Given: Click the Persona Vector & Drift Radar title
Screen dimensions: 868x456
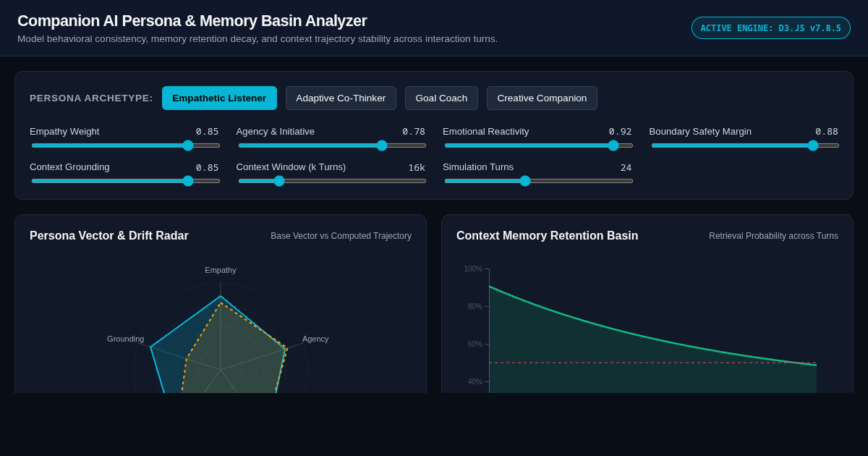Looking at the screenshot, I should tap(109, 236).
